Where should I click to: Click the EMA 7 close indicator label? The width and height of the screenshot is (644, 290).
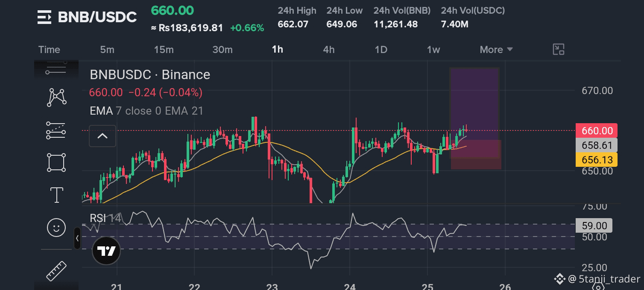[x=126, y=111]
